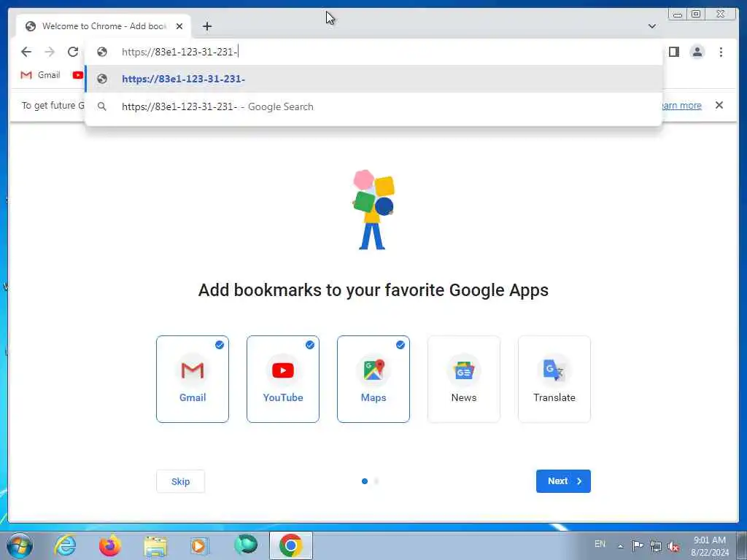Click the Chrome taskbar icon

click(291, 545)
